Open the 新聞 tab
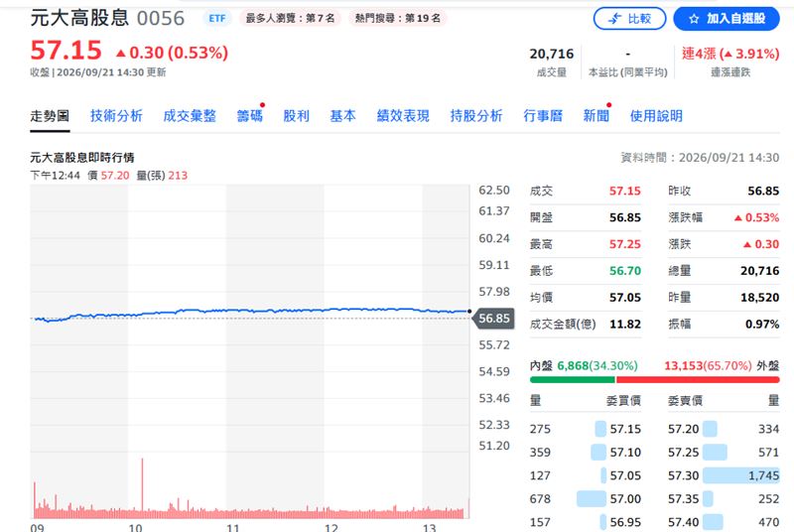This screenshot has height=532, width=794. coord(596,116)
